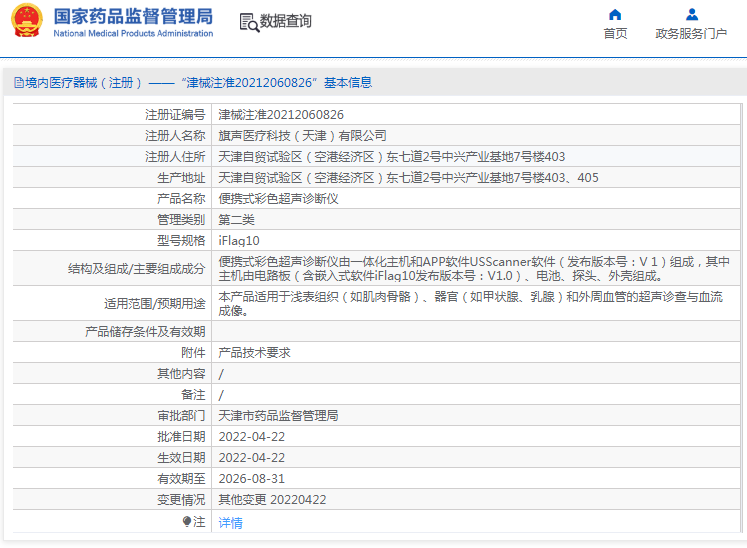This screenshot has height=548, width=747.
Task: Select model specification iFlag10
Action: [x=239, y=241]
